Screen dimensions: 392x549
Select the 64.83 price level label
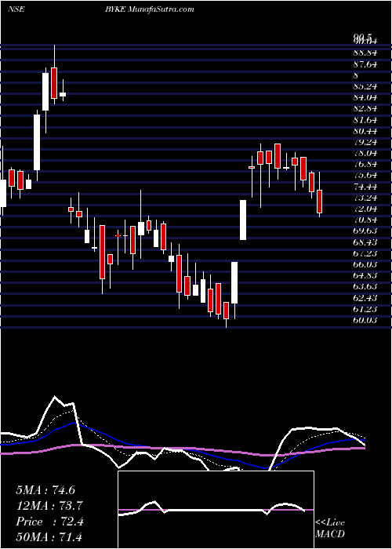[x=365, y=275]
